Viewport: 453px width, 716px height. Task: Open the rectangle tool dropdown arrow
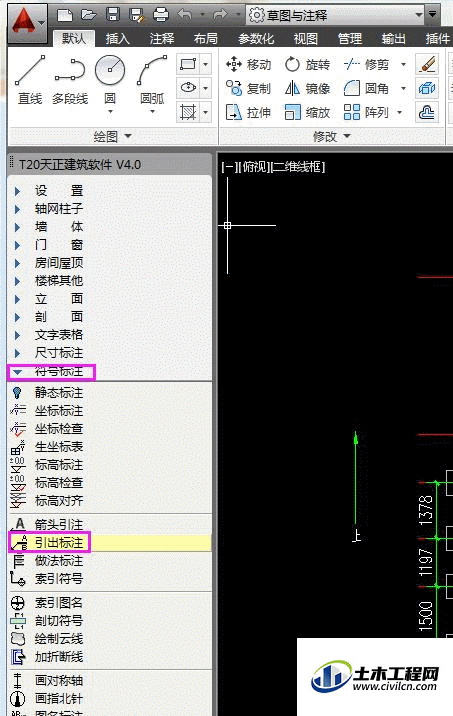click(206, 64)
